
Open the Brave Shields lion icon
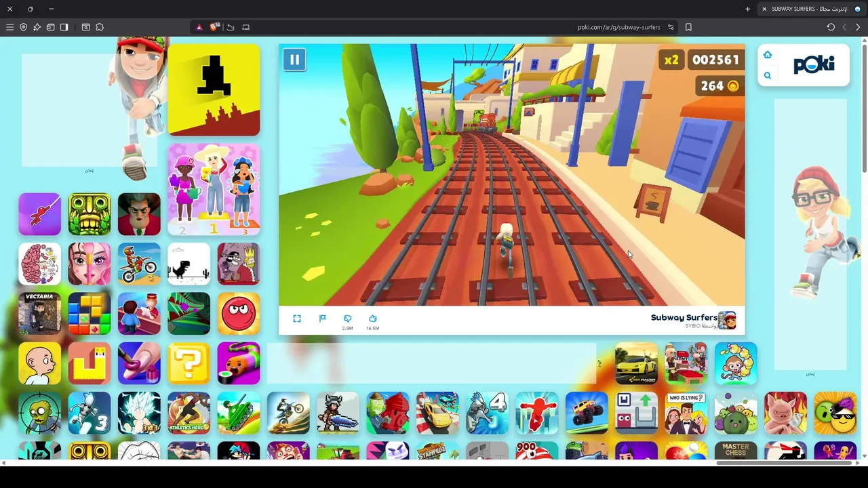[x=214, y=27]
